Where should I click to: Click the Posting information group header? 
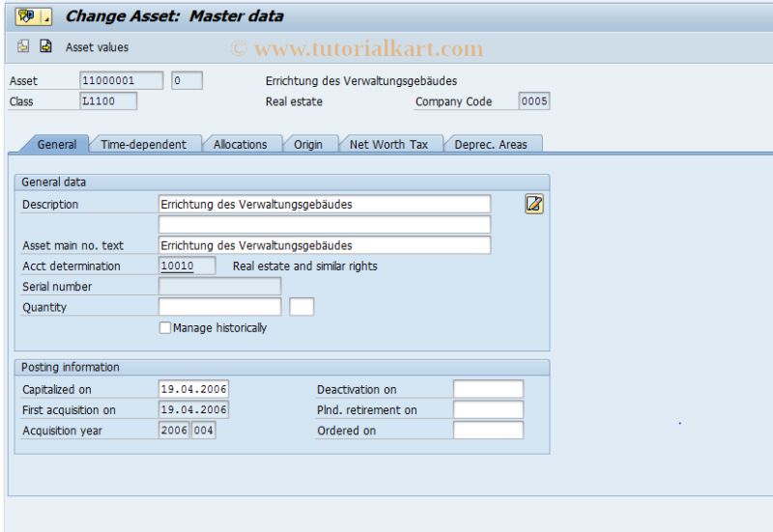tap(282, 367)
